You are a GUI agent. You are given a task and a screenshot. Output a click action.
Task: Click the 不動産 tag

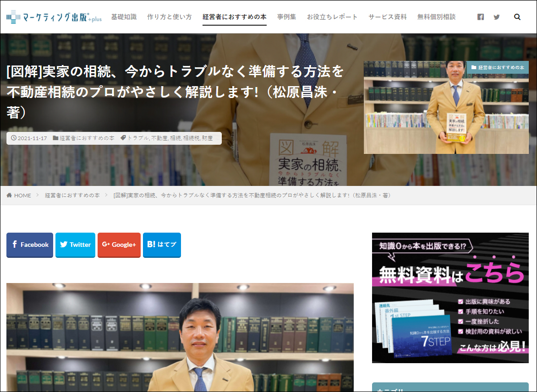pyautogui.click(x=159, y=138)
